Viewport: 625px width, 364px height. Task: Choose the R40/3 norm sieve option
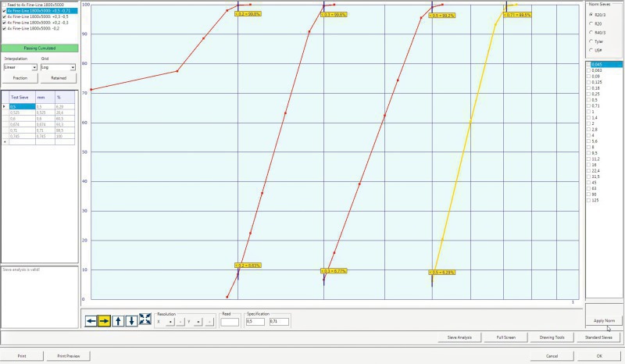589,32
